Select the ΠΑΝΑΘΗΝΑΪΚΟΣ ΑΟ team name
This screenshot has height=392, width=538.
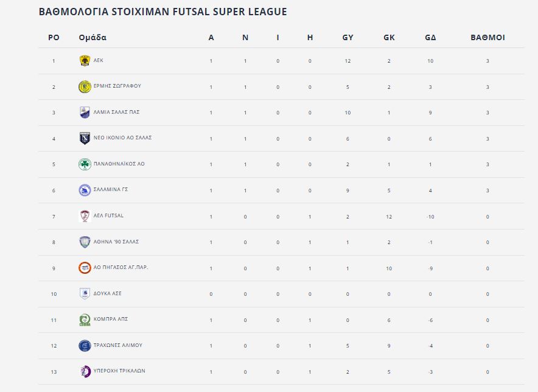pos(119,164)
